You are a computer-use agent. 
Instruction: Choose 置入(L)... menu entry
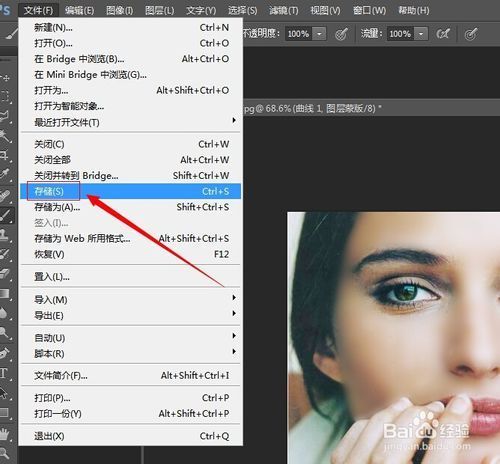[131, 276]
